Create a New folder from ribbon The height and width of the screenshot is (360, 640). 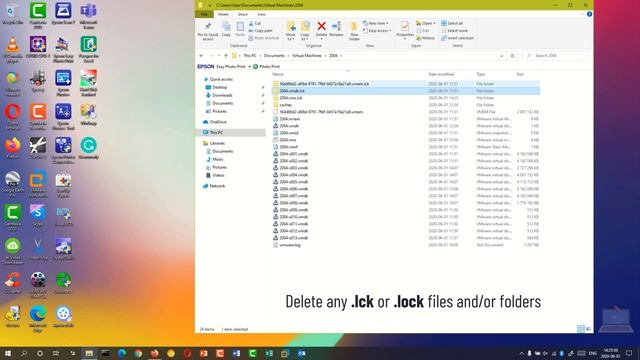[354, 31]
